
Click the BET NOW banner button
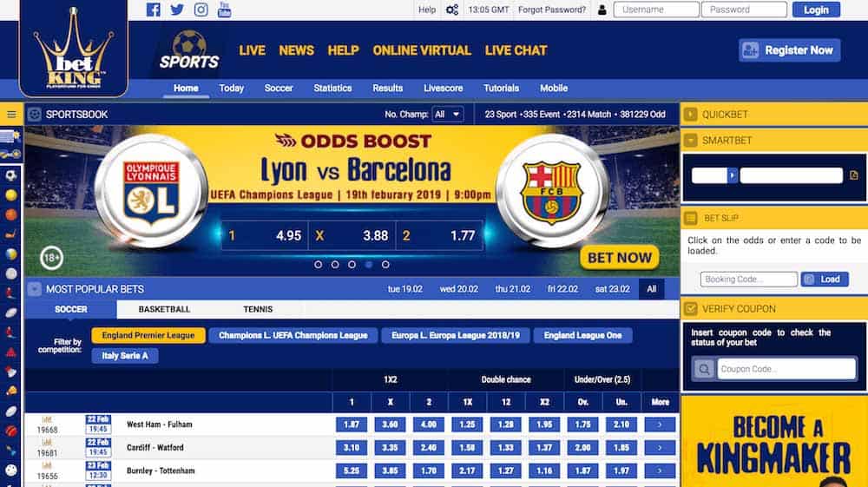coord(620,258)
